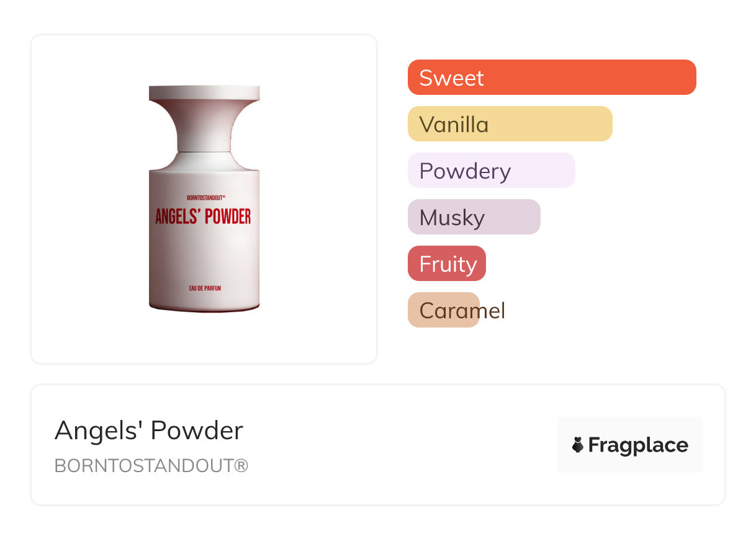Click the letters of Caramel outside its bar
The width and height of the screenshot is (756, 536).
[x=493, y=310]
